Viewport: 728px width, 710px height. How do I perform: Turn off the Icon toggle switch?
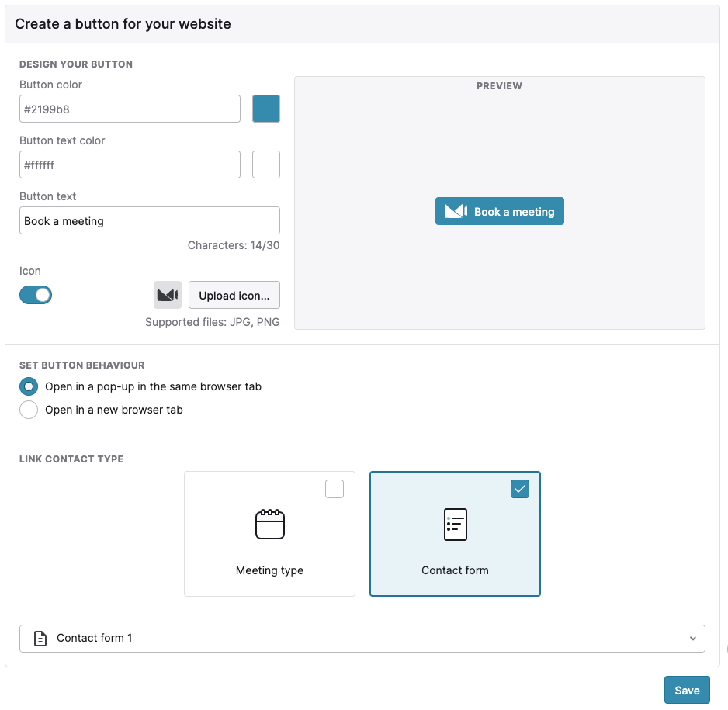[x=36, y=295]
